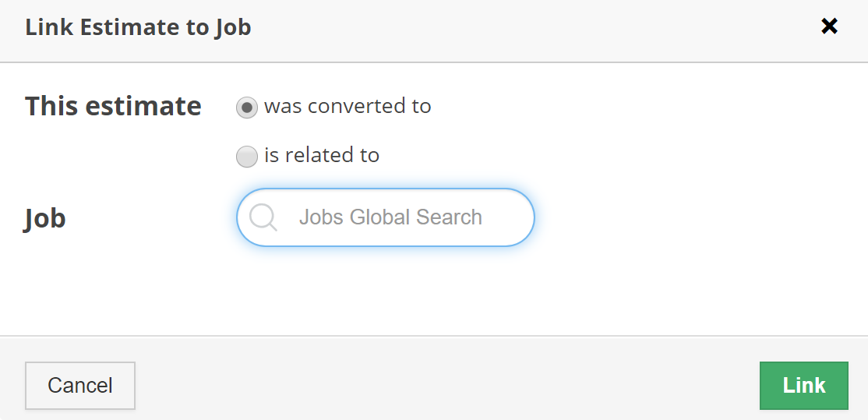Click the 'was converted to' label text

348,106
